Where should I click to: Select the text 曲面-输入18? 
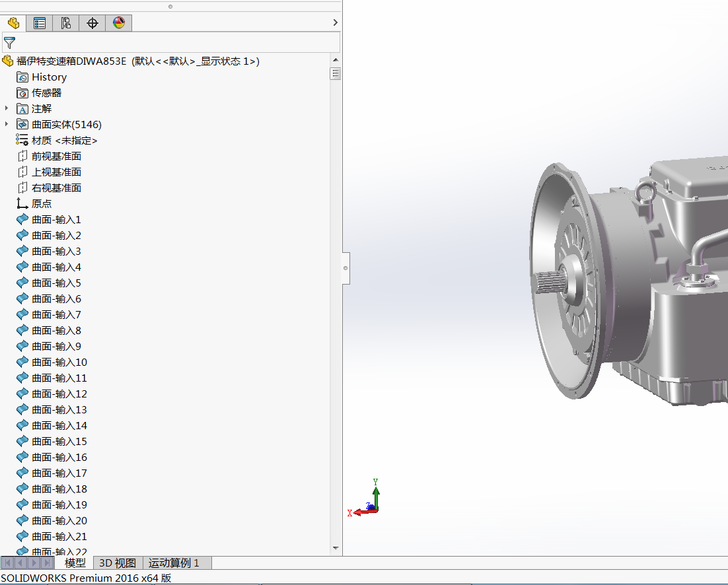click(59, 489)
